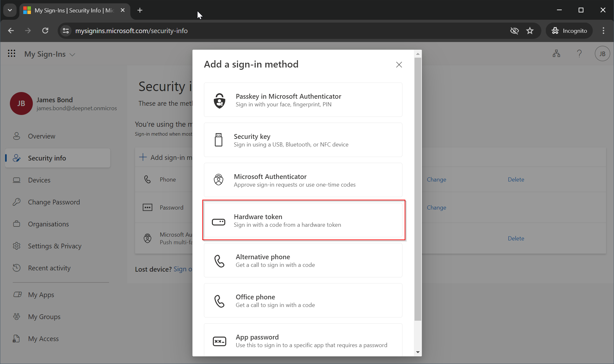The width and height of the screenshot is (614, 364).
Task: Open the tab search dropdown arrow
Action: pyautogui.click(x=10, y=10)
